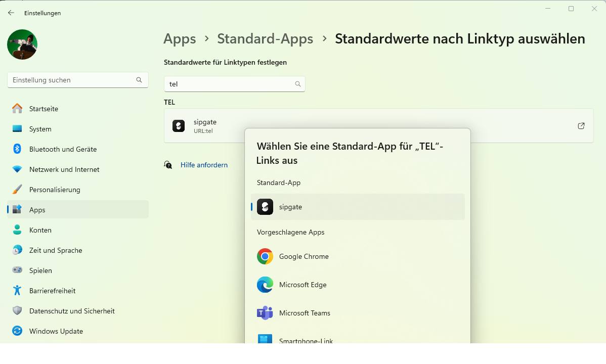Image resolution: width=606 pixels, height=364 pixels.
Task: Click the Zeit und Sprache globe icon
Action: [x=17, y=250]
